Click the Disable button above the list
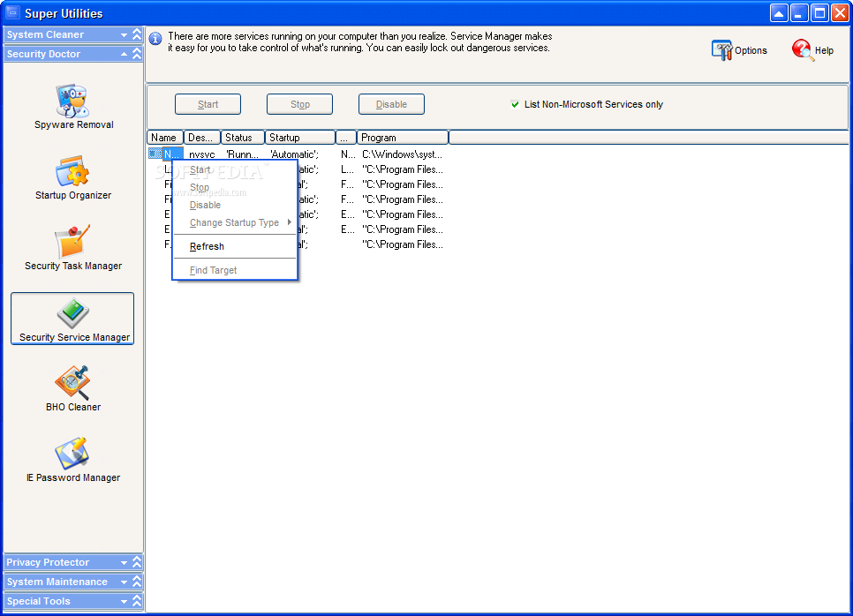 391,104
